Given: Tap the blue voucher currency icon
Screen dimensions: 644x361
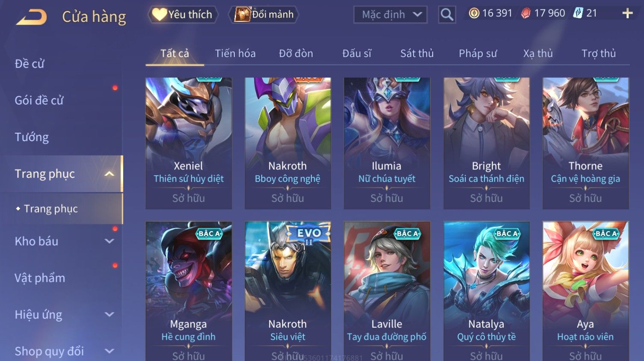Looking at the screenshot, I should 578,13.
